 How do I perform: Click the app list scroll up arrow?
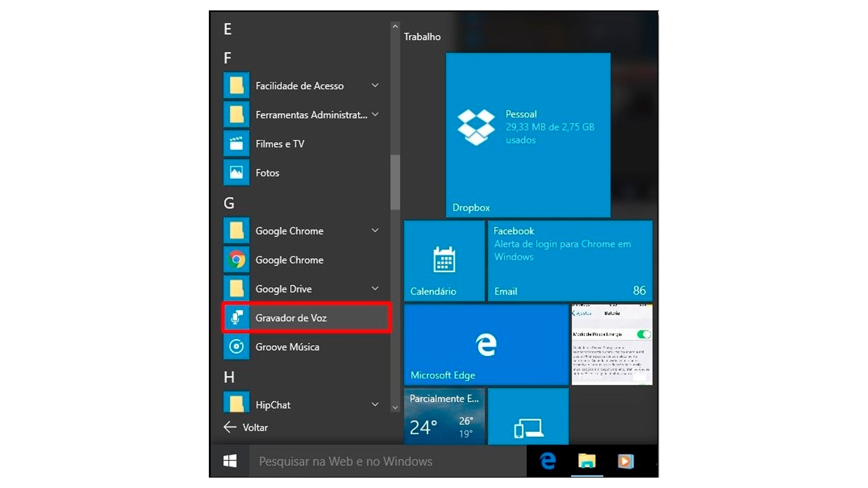click(395, 27)
